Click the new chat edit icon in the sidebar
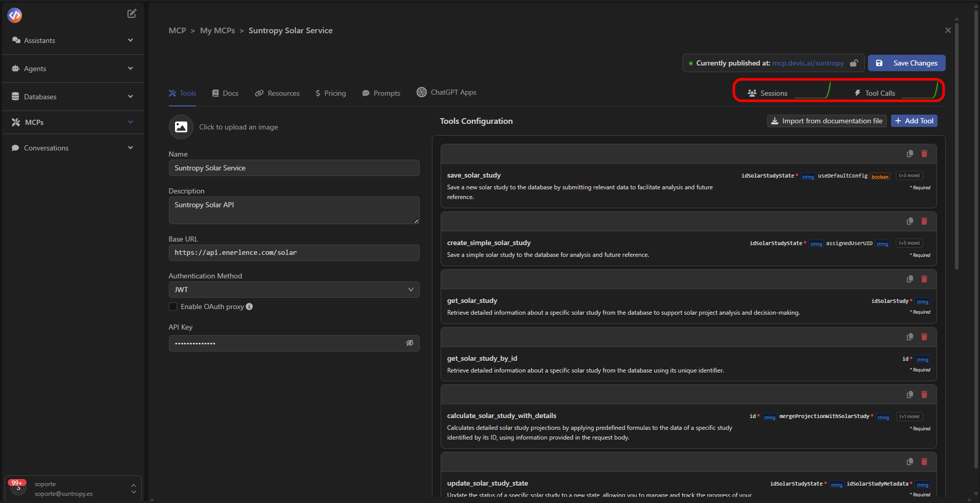The width and height of the screenshot is (980, 503). [x=132, y=14]
